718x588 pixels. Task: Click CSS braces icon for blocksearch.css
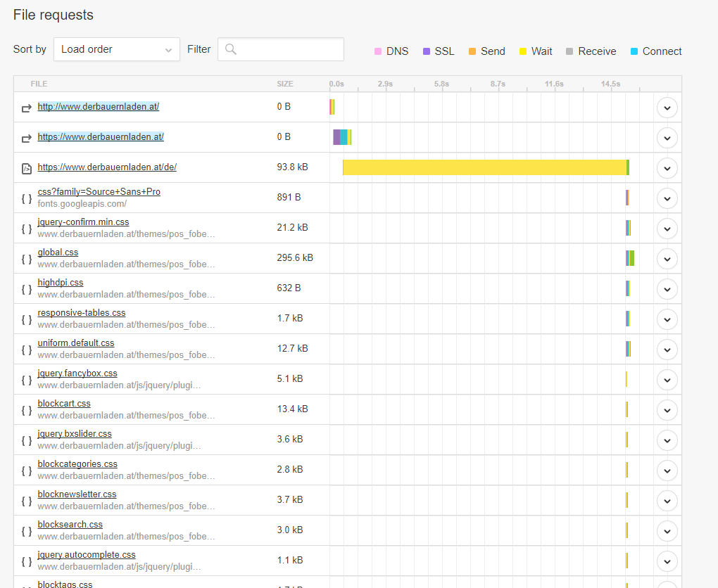point(27,531)
